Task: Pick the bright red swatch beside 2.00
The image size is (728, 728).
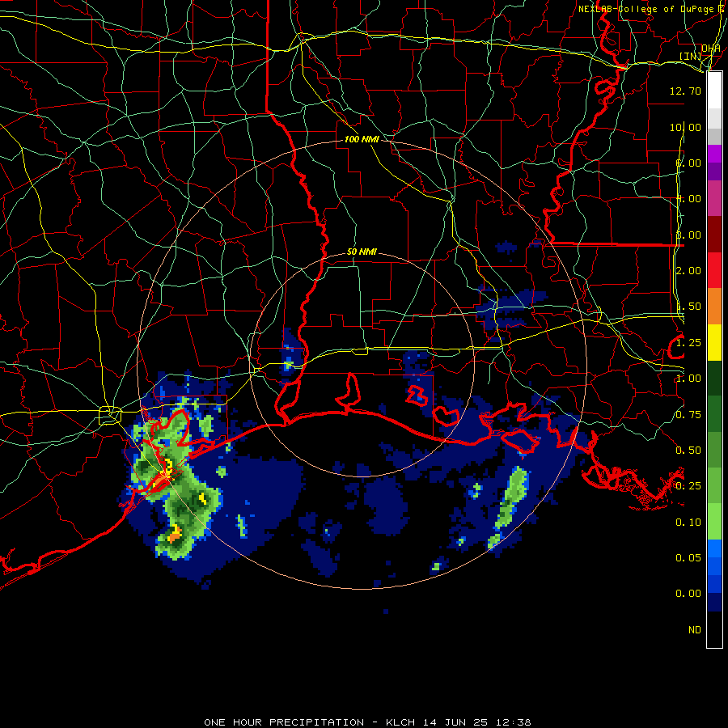Action: point(714,270)
